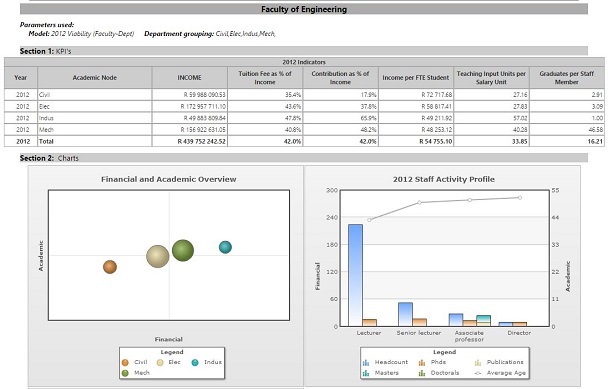Click the Lecturer axis label
Viewport: 608px width, 389px height.
point(369,333)
